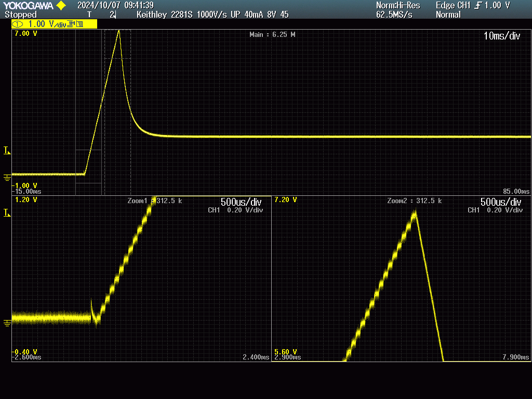Click the trigger level marker beside Zoom1 window
The height and width of the screenshot is (399, 532).
7,213
